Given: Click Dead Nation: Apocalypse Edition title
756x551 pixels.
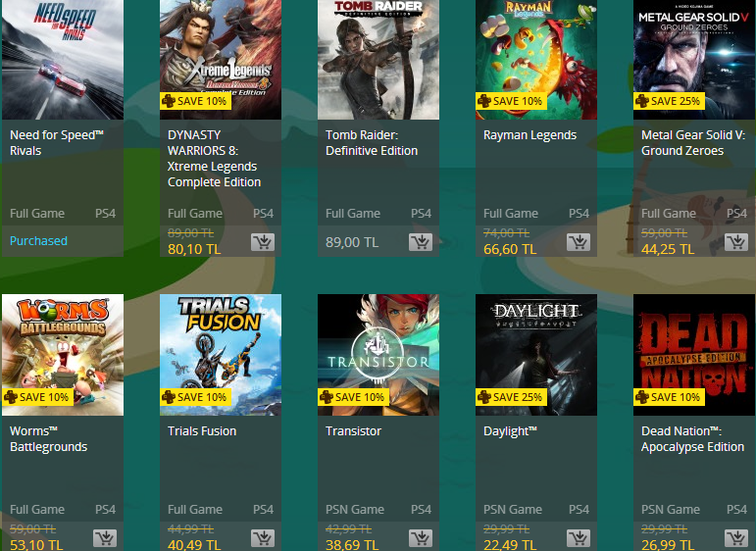Looking at the screenshot, I should point(692,438).
